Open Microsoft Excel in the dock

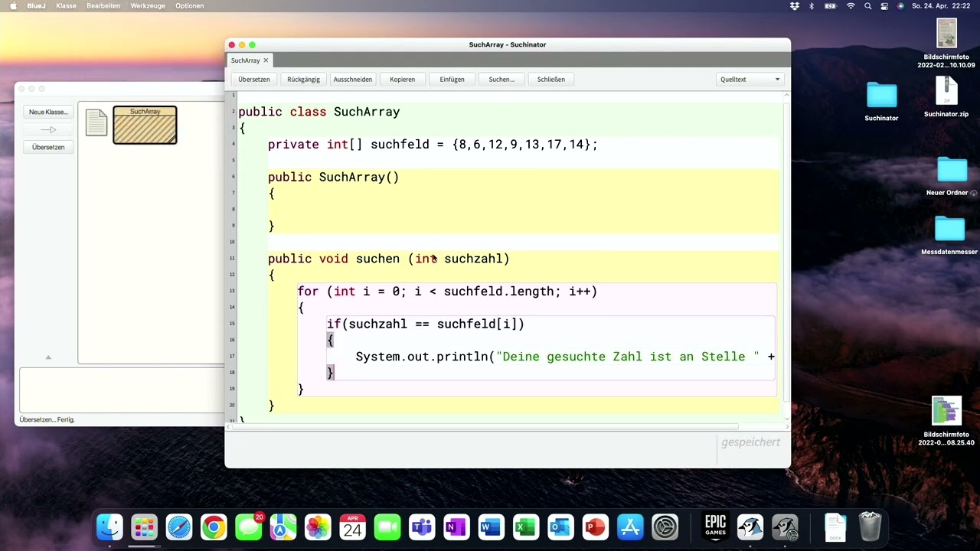coord(526,527)
